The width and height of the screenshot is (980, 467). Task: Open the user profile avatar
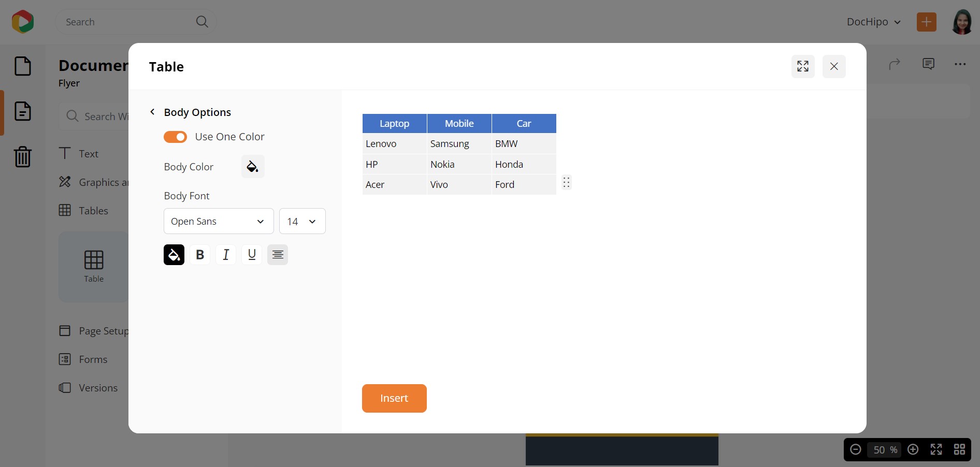(962, 22)
